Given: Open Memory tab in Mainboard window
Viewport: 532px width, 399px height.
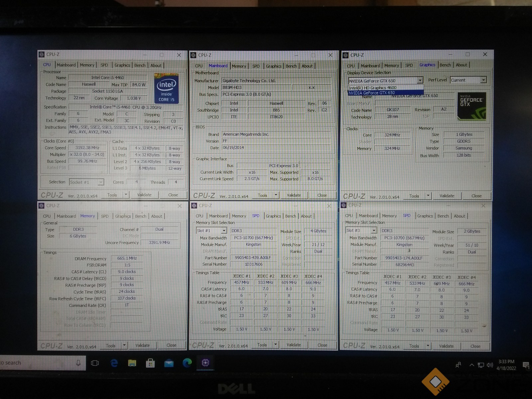Looking at the screenshot, I should click(x=239, y=66).
